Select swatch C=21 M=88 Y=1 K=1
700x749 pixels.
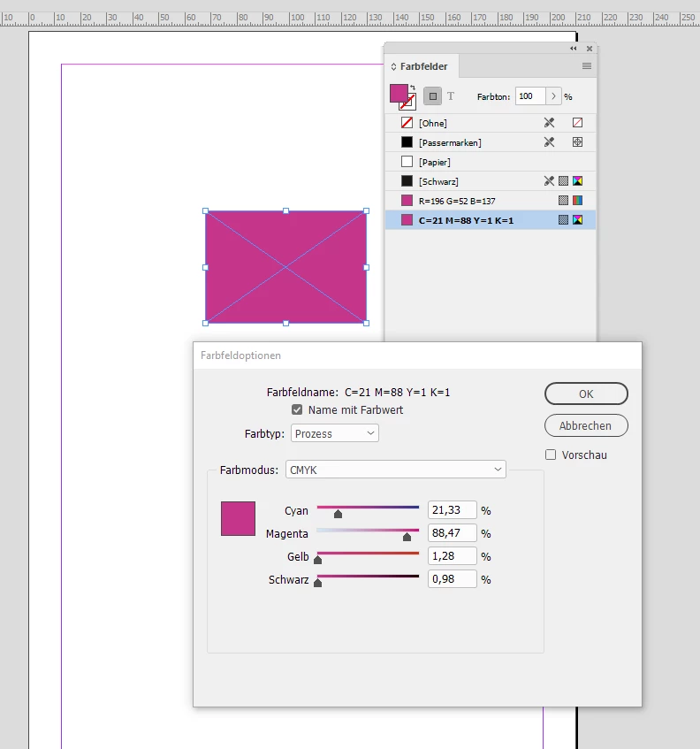[x=491, y=220]
